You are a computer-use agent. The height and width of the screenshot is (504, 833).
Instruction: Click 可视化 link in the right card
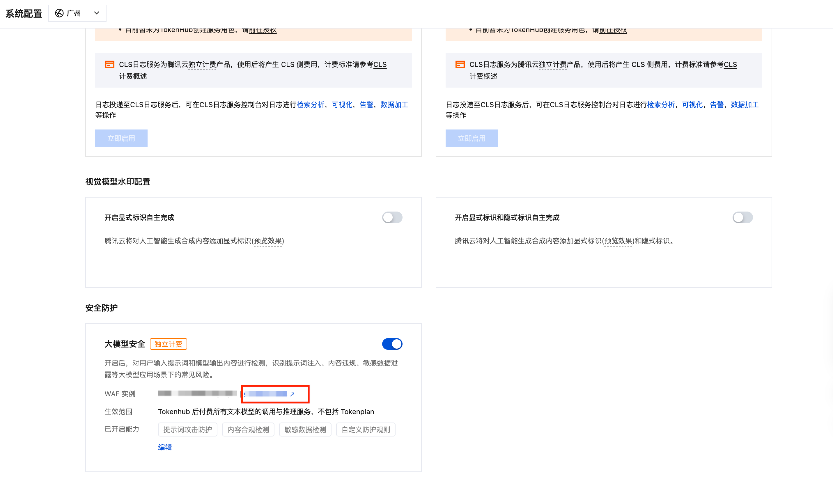pyautogui.click(x=692, y=105)
